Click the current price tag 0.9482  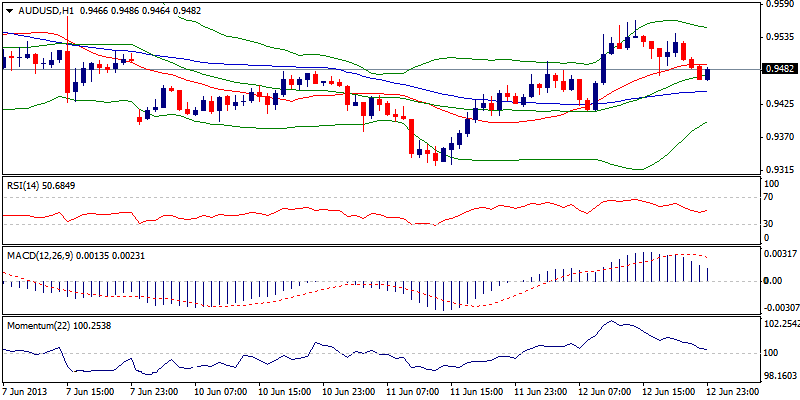pos(779,70)
